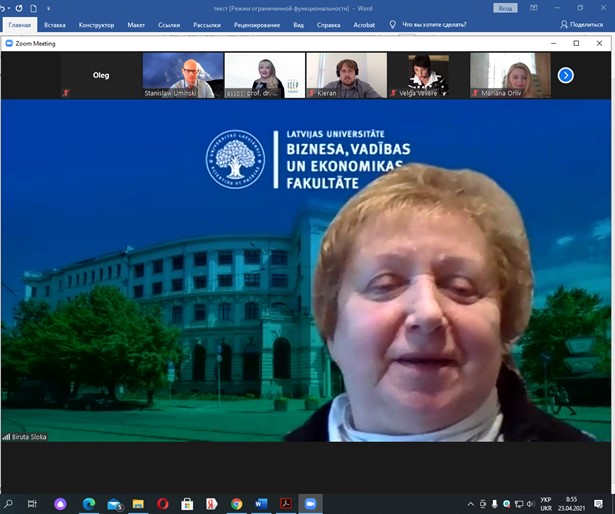The image size is (615, 514).
Task: Click the Поделиться share button
Action: (x=581, y=25)
